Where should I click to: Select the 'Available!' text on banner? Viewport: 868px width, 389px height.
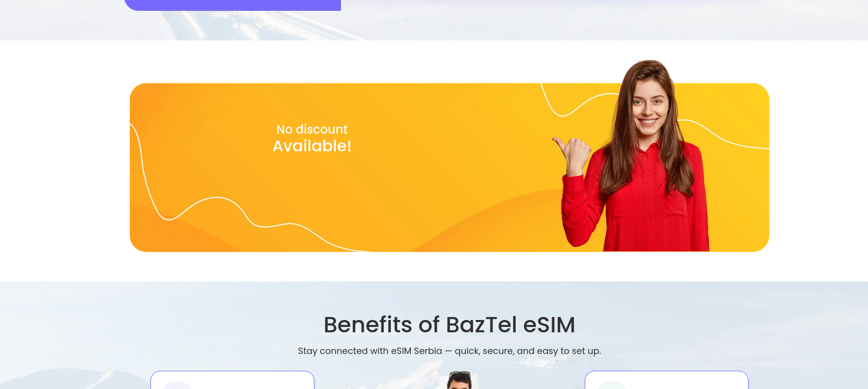[312, 146]
